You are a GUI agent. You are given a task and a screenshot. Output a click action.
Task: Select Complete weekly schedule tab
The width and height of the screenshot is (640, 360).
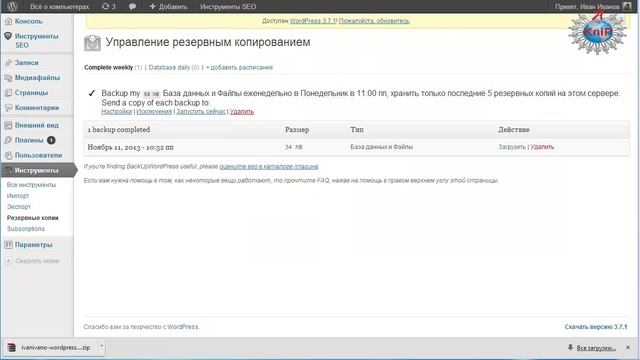coord(109,67)
